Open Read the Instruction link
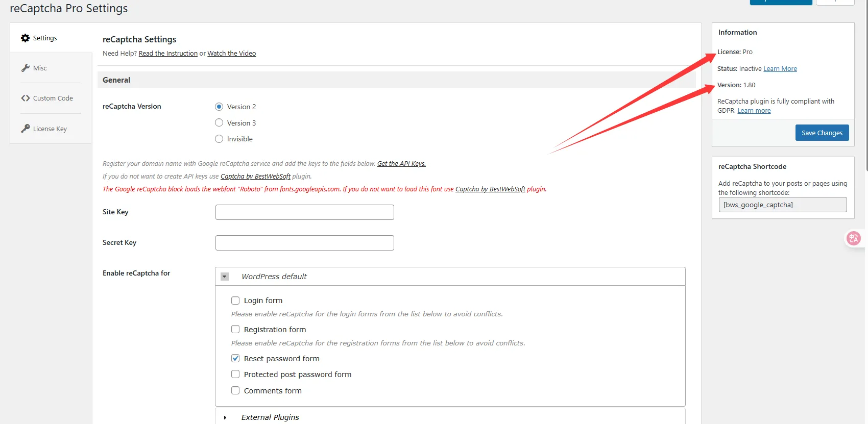 168,54
